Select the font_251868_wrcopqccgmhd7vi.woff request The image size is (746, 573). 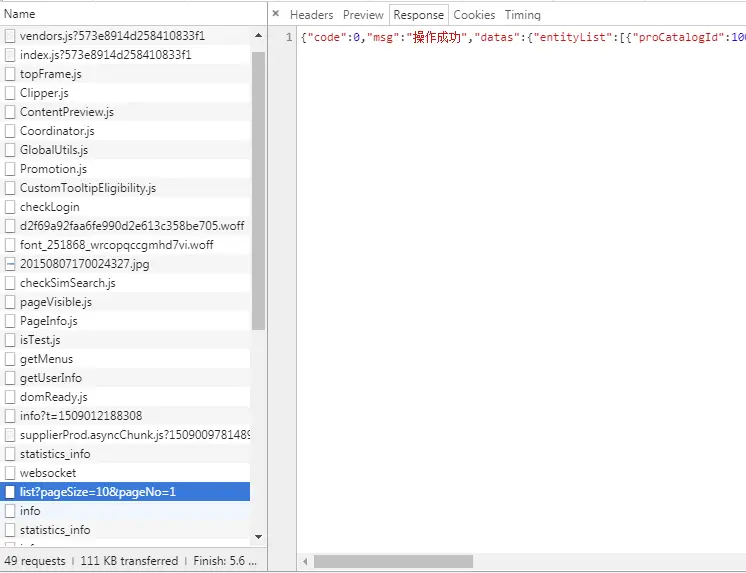coord(125,245)
